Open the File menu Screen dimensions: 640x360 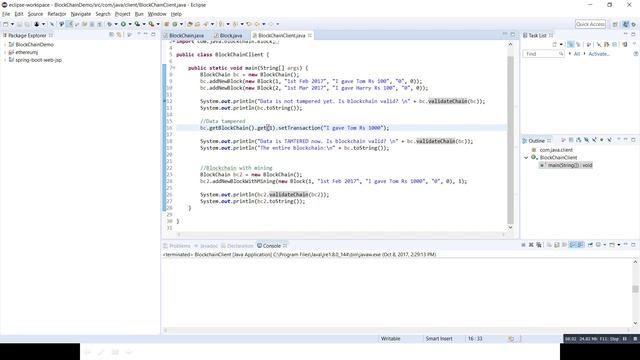coord(6,14)
